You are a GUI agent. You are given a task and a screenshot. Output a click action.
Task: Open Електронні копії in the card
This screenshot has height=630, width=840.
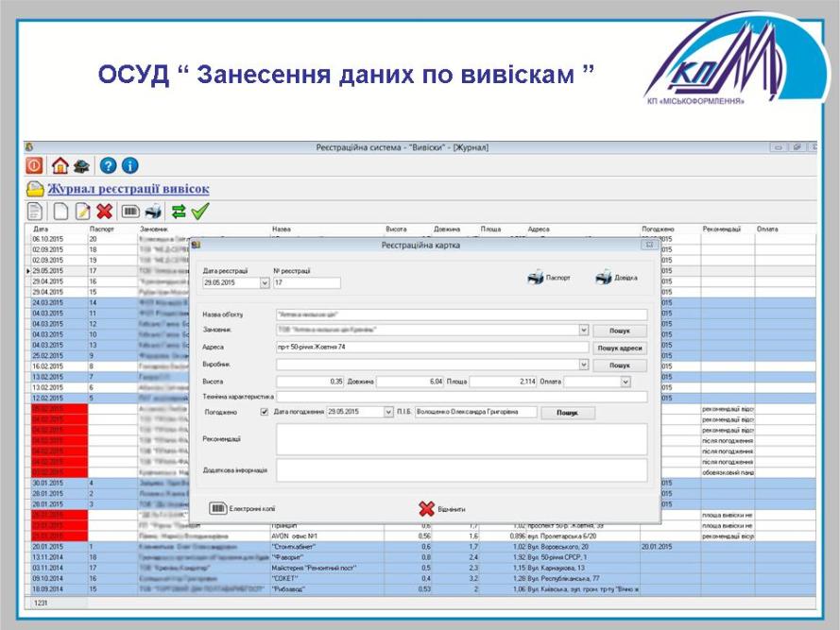click(x=243, y=508)
